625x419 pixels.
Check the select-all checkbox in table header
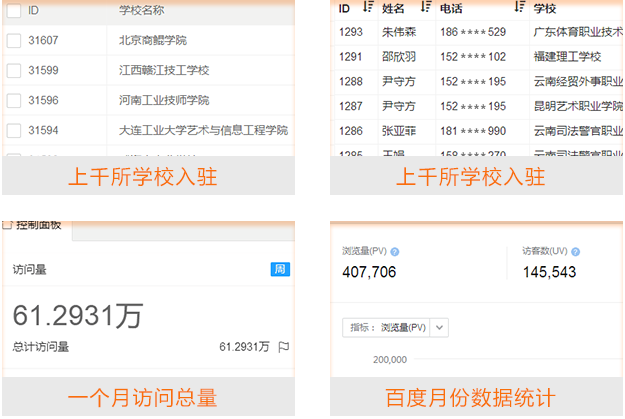coord(13,10)
